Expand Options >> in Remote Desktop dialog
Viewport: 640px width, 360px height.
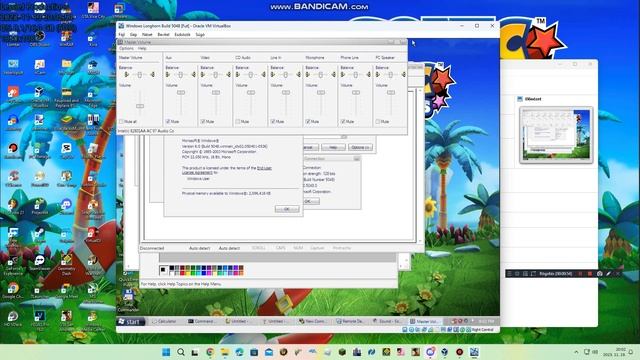click(x=360, y=147)
